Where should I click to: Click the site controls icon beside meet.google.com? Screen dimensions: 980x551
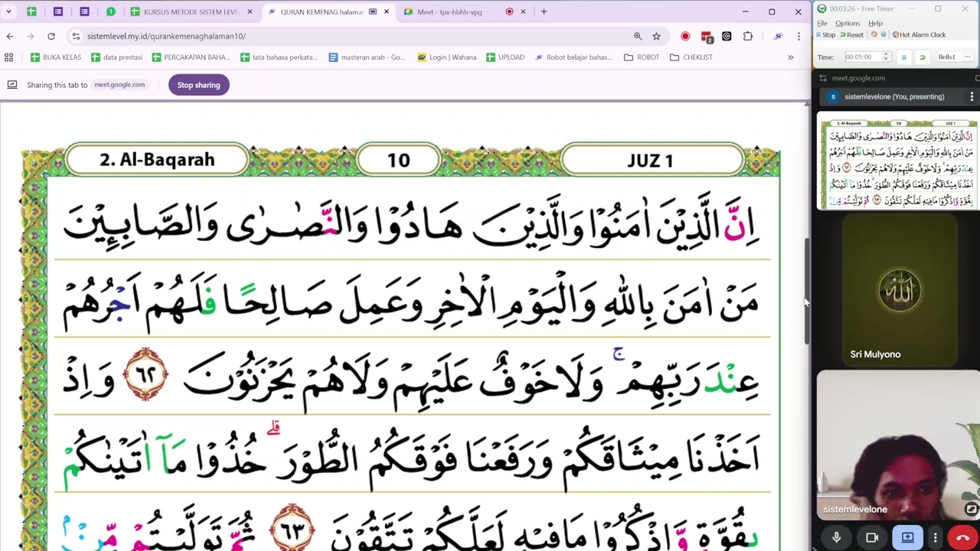[823, 78]
